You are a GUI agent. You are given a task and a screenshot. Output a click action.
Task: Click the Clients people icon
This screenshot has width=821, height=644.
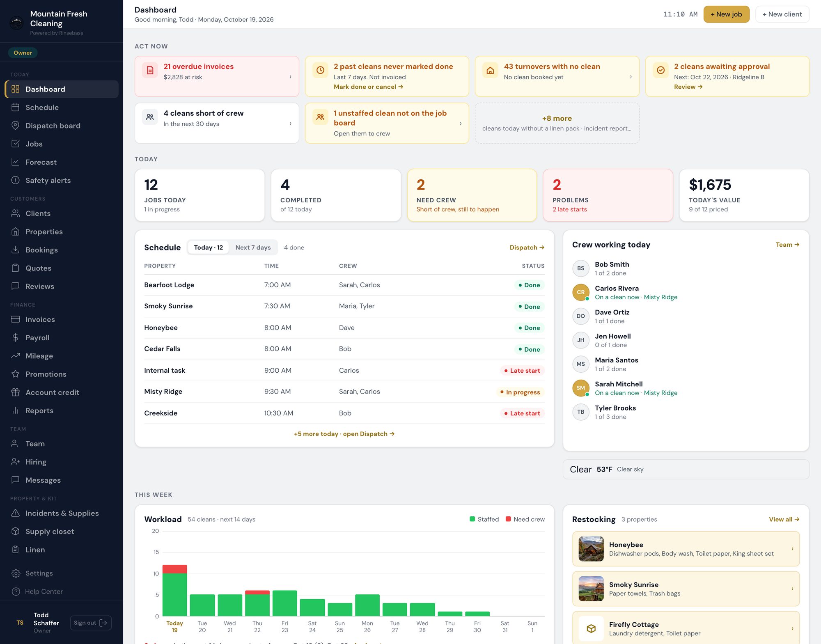click(16, 213)
